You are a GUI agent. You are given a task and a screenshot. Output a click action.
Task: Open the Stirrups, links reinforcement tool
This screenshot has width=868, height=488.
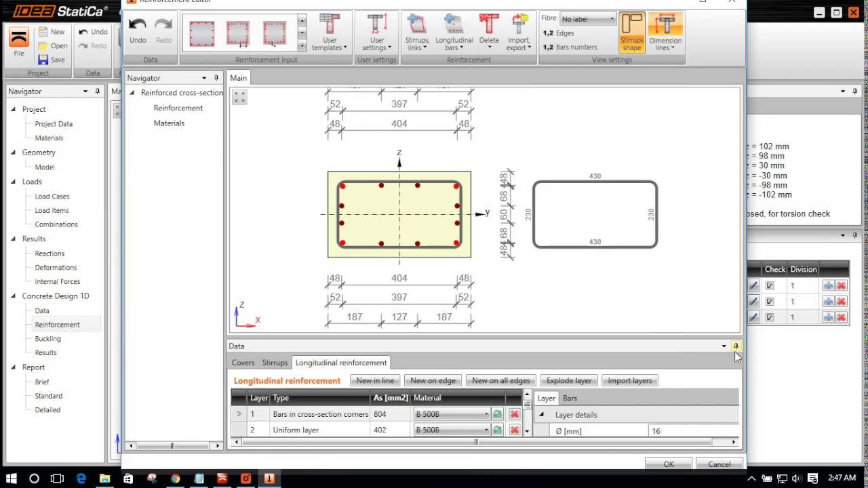[416, 32]
